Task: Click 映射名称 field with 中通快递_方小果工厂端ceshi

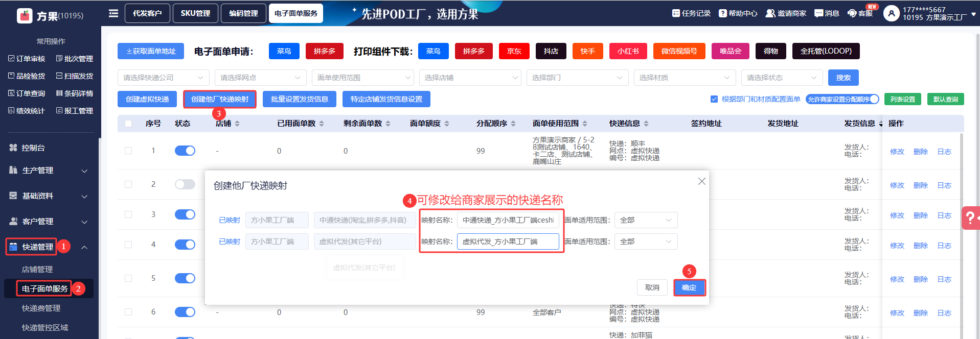Action: click(508, 220)
